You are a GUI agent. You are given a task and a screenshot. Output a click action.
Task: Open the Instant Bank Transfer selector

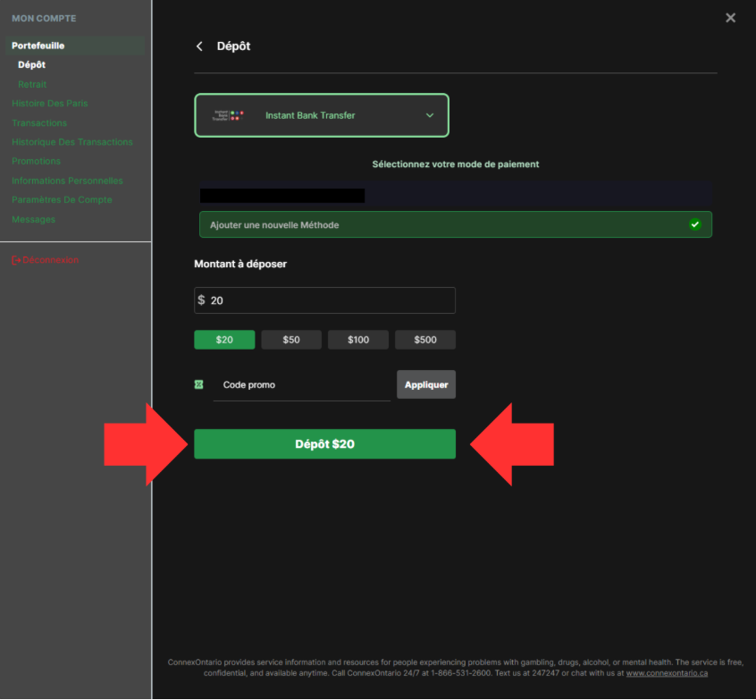[321, 115]
